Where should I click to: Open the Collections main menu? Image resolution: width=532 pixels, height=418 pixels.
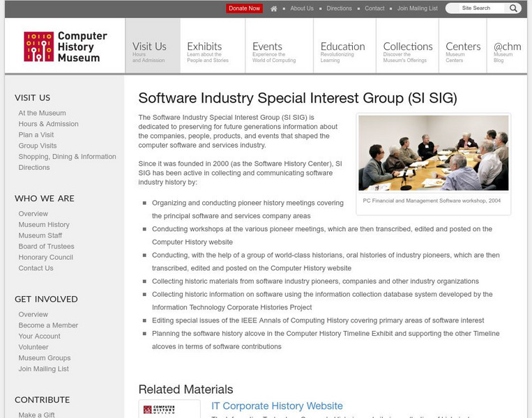(407, 46)
